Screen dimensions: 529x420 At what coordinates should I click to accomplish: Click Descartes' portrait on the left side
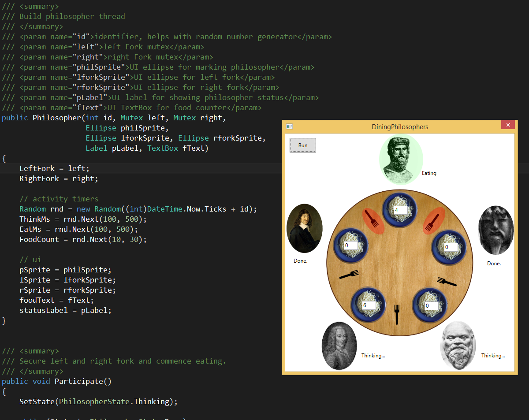pos(304,229)
